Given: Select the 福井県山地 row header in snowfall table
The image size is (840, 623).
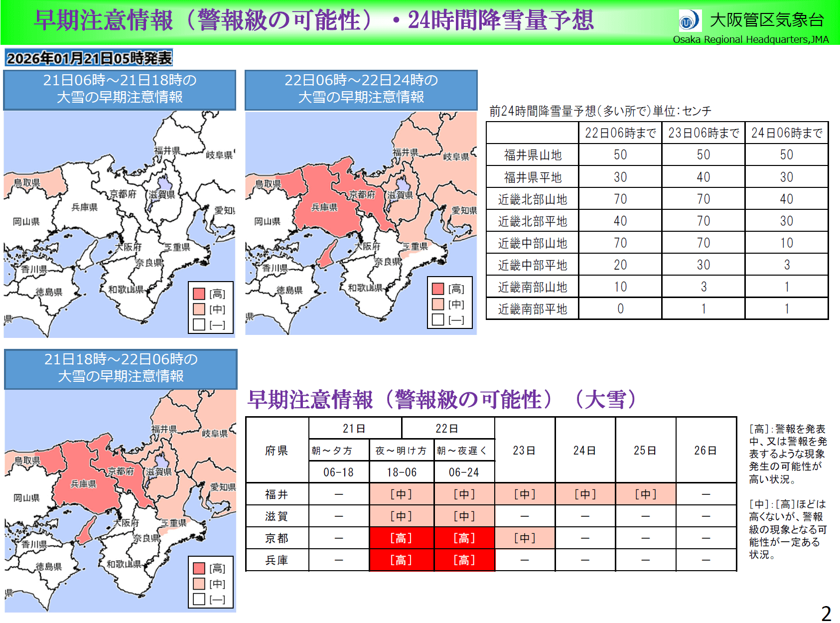Looking at the screenshot, I should [533, 155].
